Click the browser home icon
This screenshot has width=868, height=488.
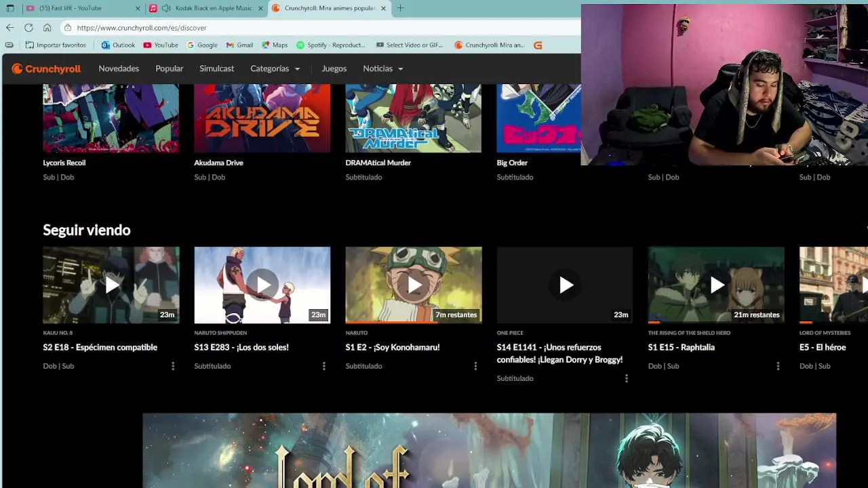[x=47, y=28]
